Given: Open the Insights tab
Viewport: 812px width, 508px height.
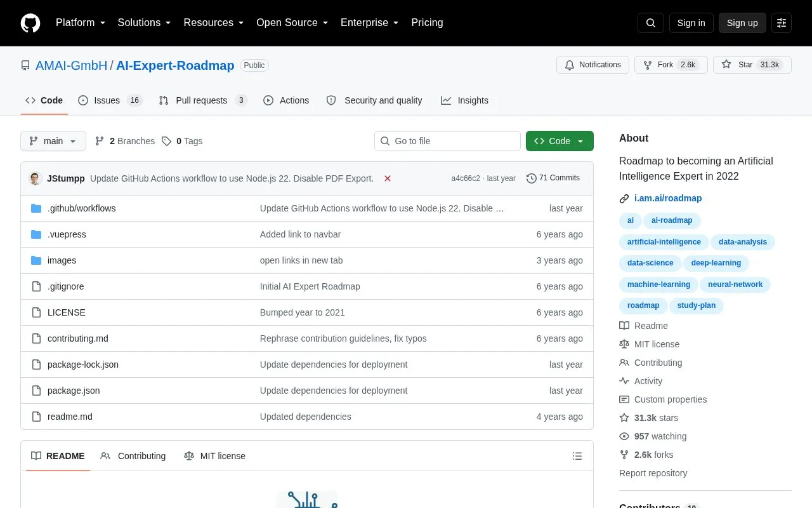Looking at the screenshot, I should coord(465,100).
